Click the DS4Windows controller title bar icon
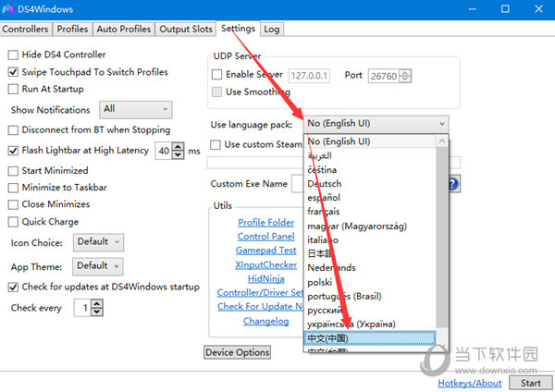The height and width of the screenshot is (392, 555). coord(7,9)
